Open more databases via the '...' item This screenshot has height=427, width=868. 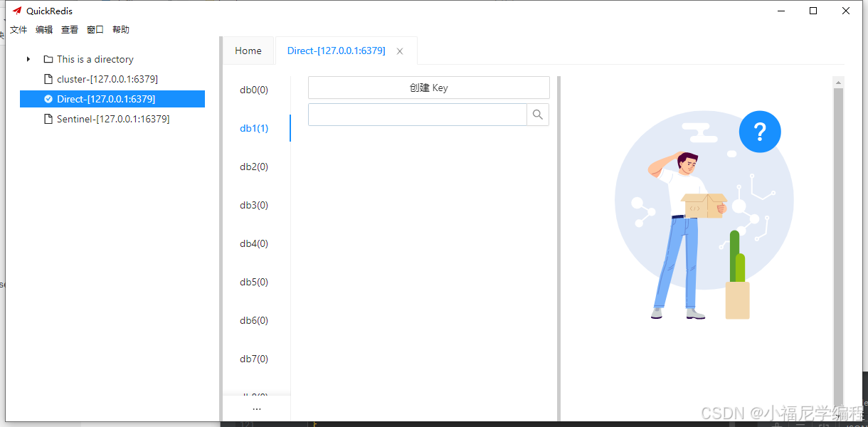pos(256,408)
